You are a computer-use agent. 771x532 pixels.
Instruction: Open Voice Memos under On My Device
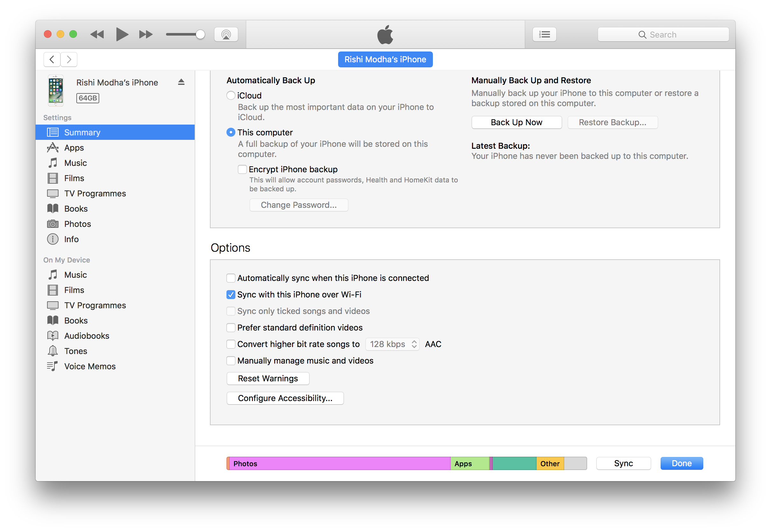point(115,367)
